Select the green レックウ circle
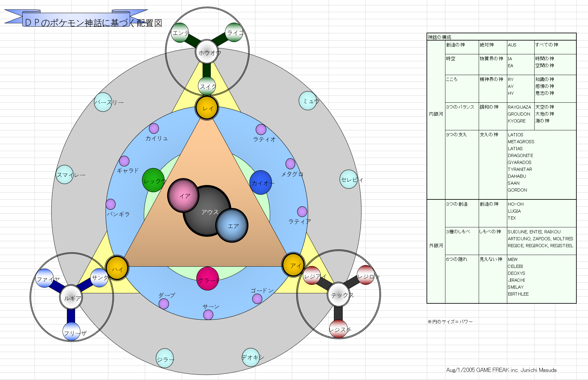588x380 pixels. (x=153, y=180)
